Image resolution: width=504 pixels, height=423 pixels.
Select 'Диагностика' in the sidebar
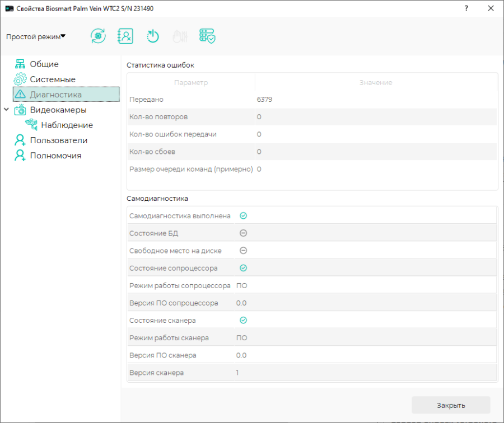tap(66, 95)
